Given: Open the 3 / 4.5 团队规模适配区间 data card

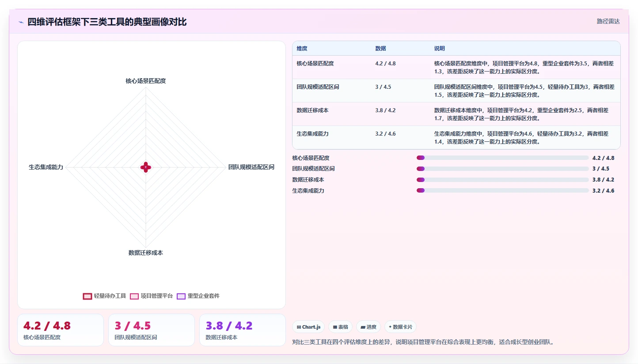Looking at the screenshot, I should click(x=152, y=330).
